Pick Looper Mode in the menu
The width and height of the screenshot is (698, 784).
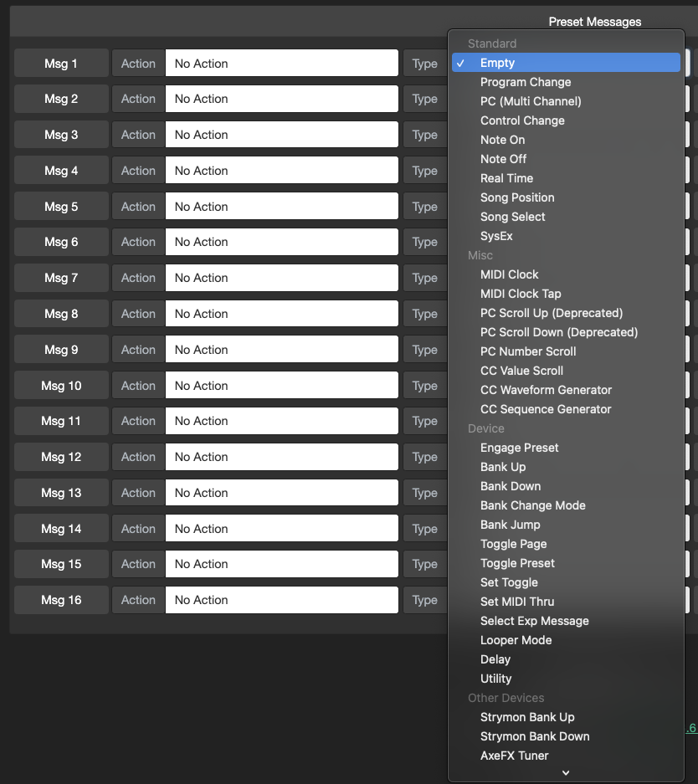point(516,640)
